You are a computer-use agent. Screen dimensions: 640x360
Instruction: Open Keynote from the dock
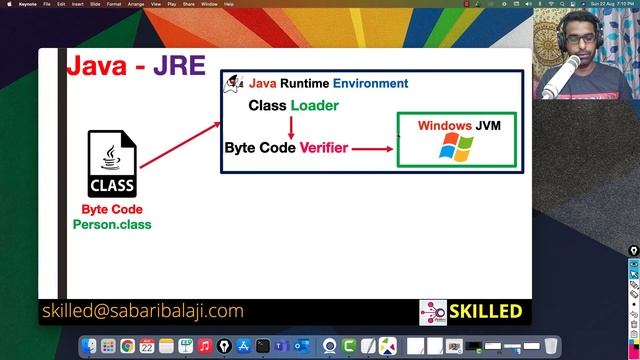click(185, 346)
